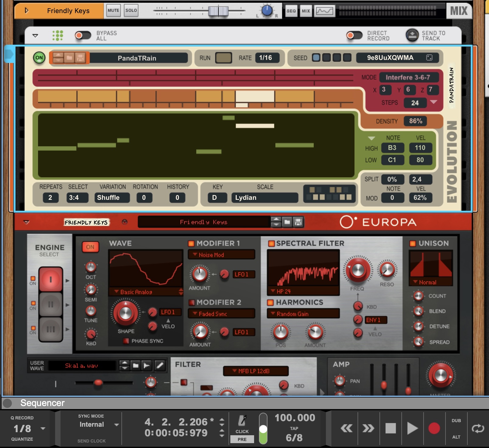Screen dimensions: 489x448
Task: Browse Europa patches folder icon
Action: tap(287, 222)
